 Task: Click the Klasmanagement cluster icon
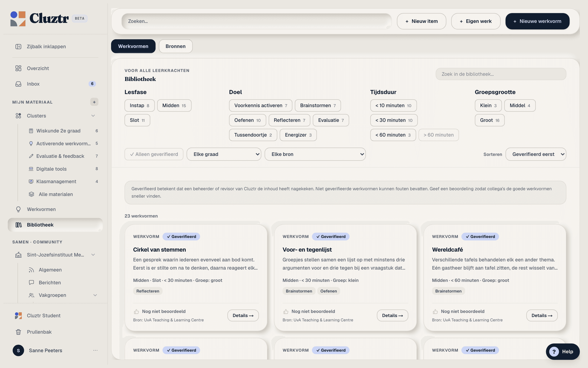point(31,182)
